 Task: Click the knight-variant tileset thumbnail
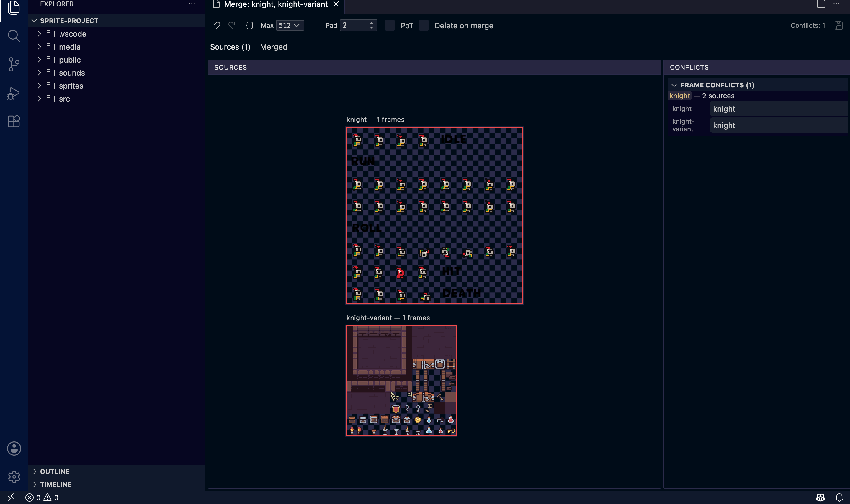(x=401, y=381)
